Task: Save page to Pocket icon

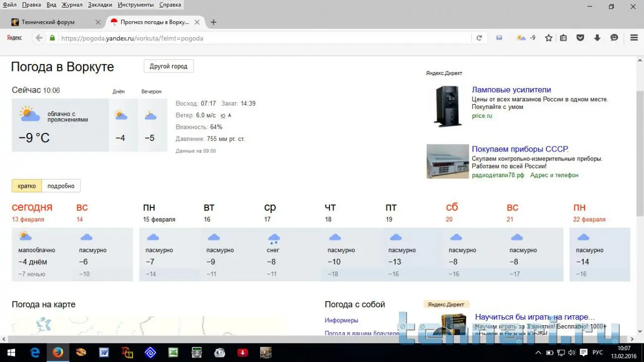Action: (x=580, y=38)
